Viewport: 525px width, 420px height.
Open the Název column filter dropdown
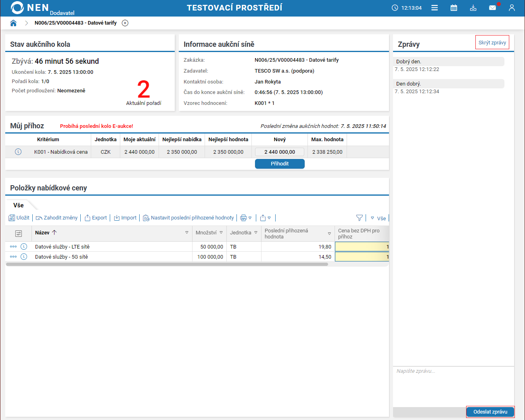187,233
